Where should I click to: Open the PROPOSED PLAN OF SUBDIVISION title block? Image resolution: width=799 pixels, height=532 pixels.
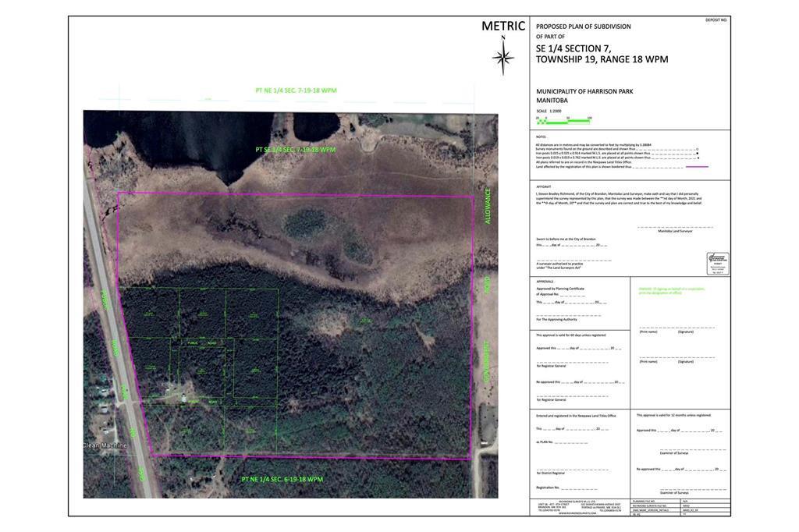(582, 26)
